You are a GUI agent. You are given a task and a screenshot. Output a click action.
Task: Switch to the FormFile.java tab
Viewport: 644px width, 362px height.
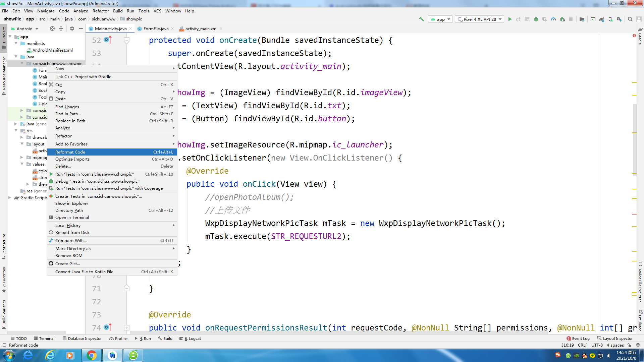156,28
